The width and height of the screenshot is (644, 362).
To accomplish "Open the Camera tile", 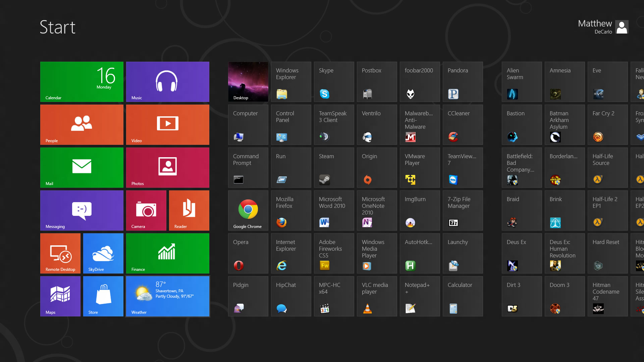I will 146,210.
